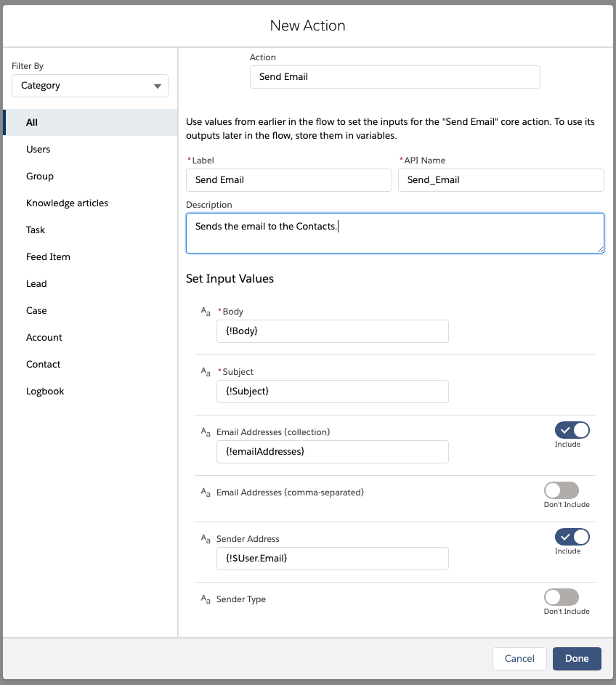Click the Email Addresses (collection) input field
The width and height of the screenshot is (616, 685).
click(333, 452)
